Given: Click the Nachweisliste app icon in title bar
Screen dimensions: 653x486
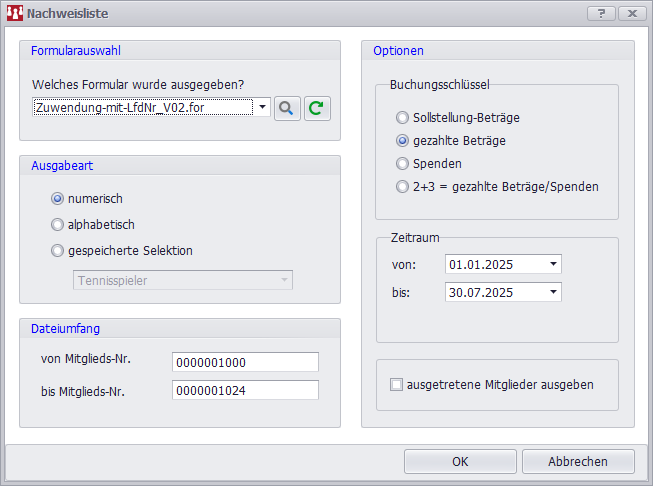Looking at the screenshot, I should [x=15, y=14].
